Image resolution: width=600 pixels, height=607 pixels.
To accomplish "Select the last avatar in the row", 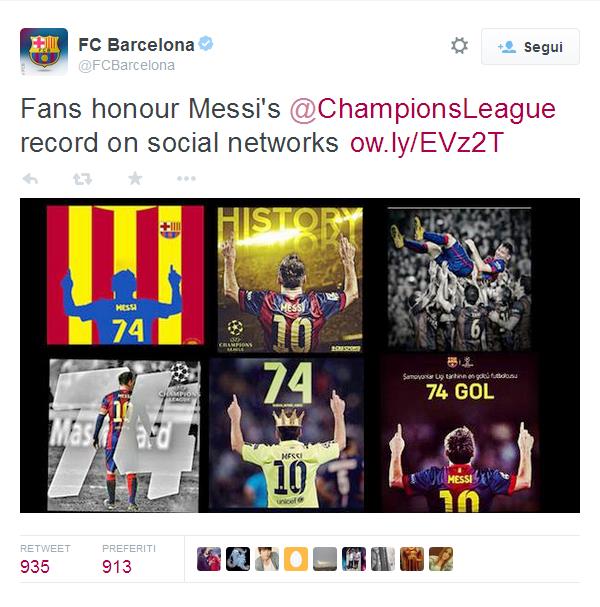I will pyautogui.click(x=441, y=559).
